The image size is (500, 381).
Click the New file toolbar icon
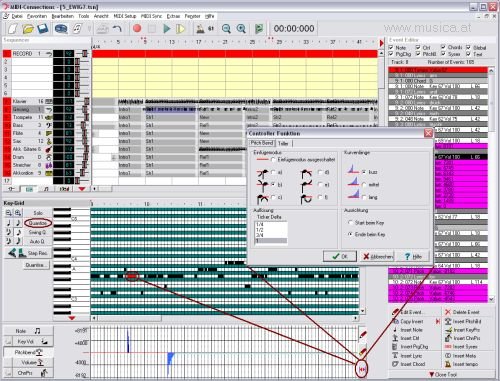point(13,29)
